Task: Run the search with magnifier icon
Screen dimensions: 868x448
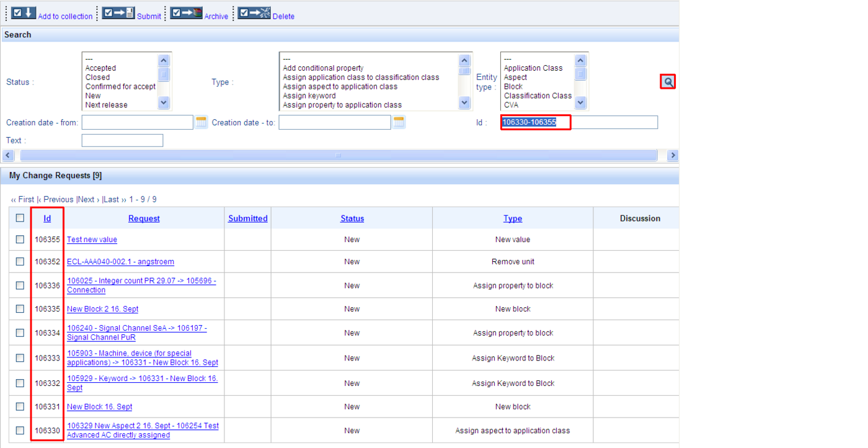Action: click(x=668, y=82)
